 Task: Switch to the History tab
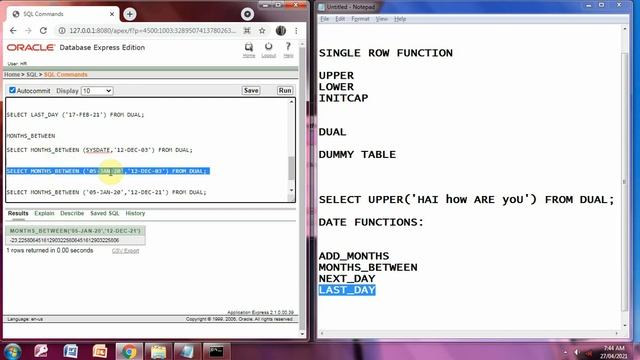[x=135, y=213]
